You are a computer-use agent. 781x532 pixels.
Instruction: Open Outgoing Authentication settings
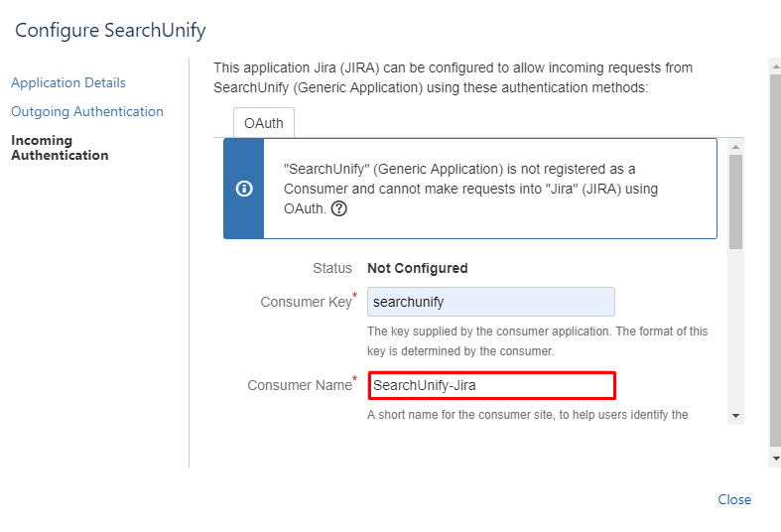coord(87,111)
